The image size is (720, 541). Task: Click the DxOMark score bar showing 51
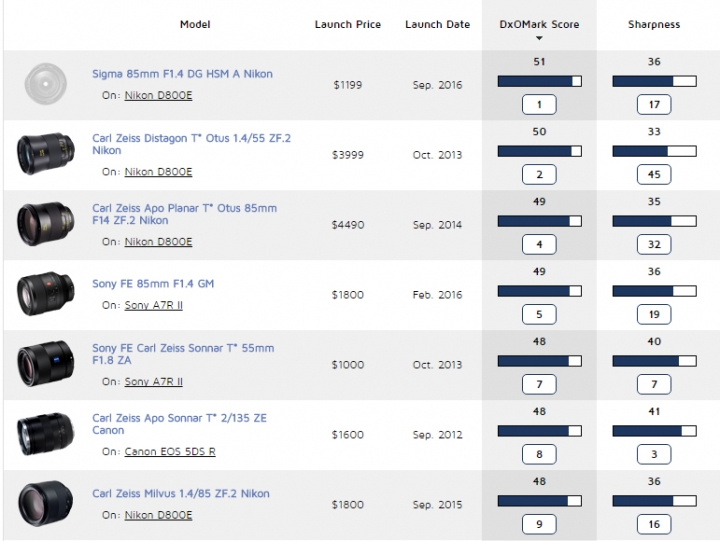539,81
